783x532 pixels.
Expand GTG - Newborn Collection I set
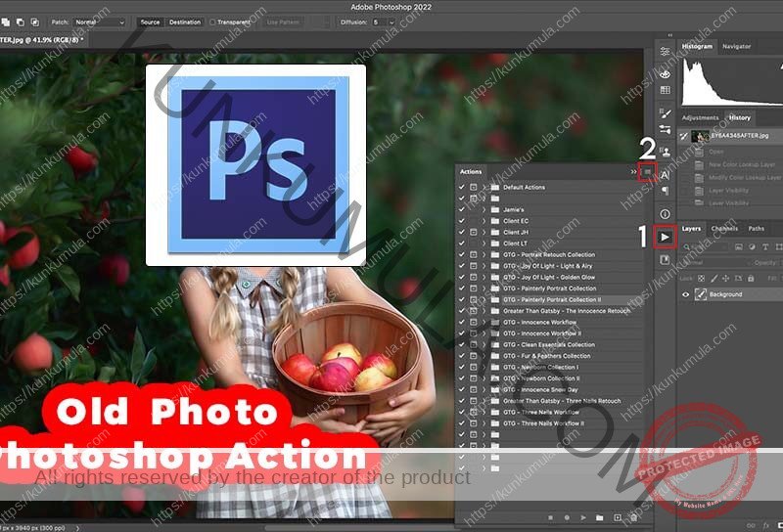[x=484, y=367]
